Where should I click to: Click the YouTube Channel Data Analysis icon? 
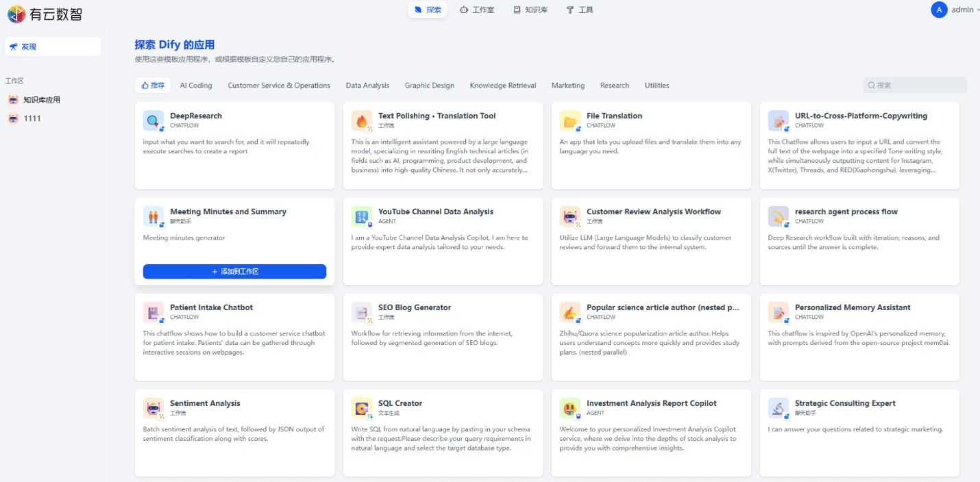pos(362,217)
